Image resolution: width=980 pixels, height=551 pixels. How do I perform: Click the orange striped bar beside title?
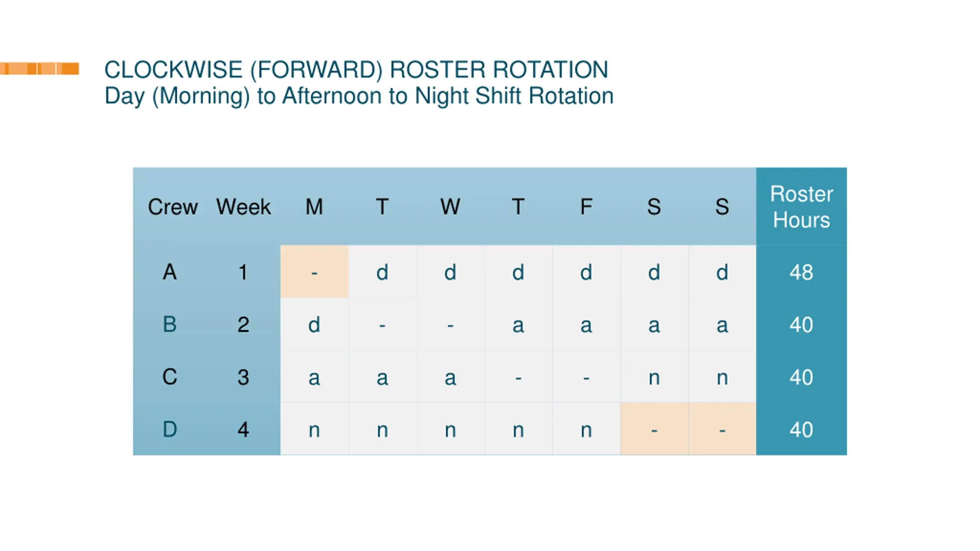[x=39, y=68]
